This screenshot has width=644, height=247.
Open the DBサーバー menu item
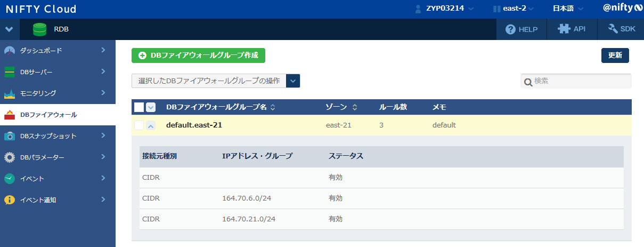[x=58, y=72]
